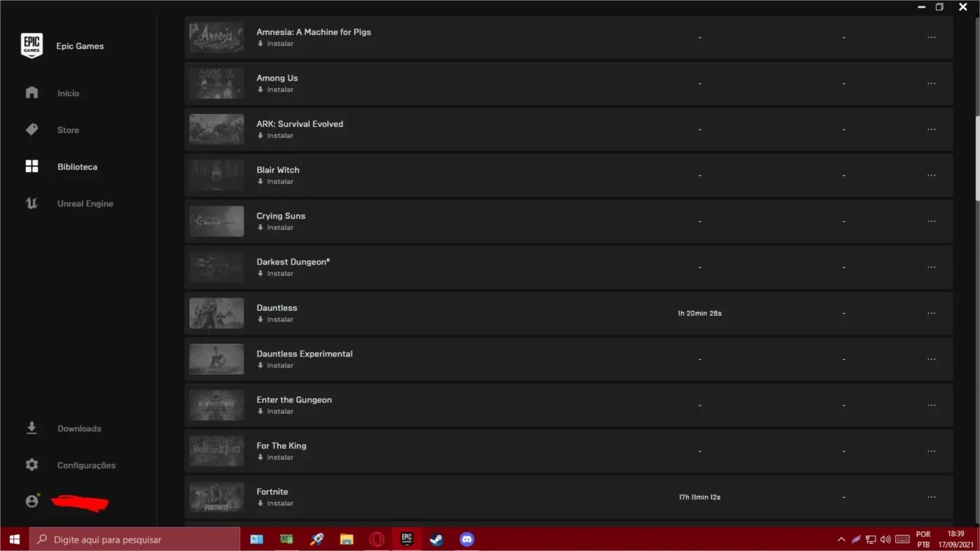Viewport: 980px width, 551px height.
Task: Install ARK: Survival Evolved
Action: coord(275,136)
